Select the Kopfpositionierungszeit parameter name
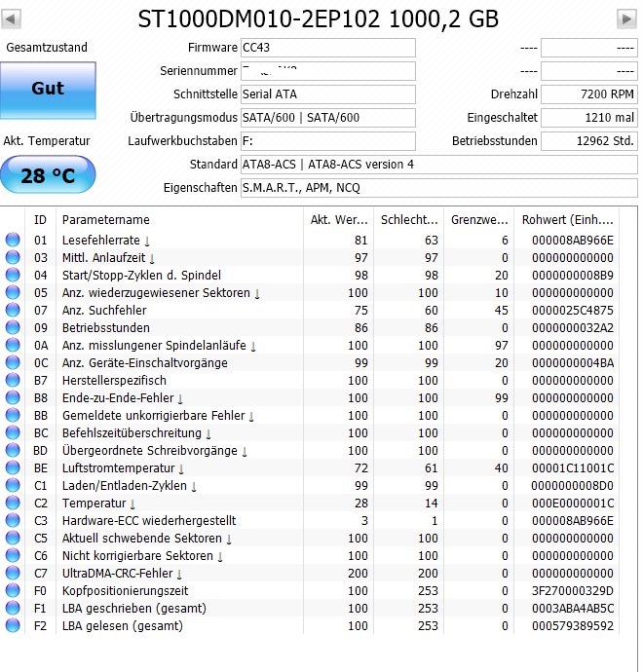Image resolution: width=643 pixels, height=672 pixels. [125, 591]
